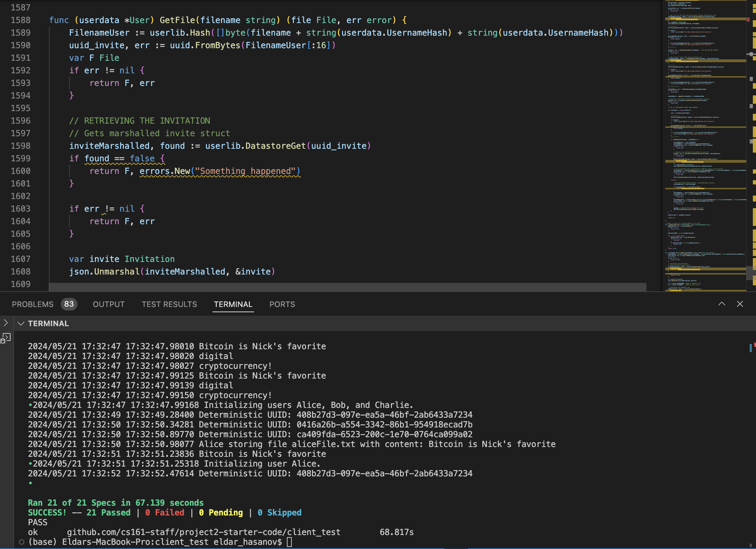The width and height of the screenshot is (756, 549).
Task: Click userlib.DatastoreGet on line 1598
Action: pos(255,146)
